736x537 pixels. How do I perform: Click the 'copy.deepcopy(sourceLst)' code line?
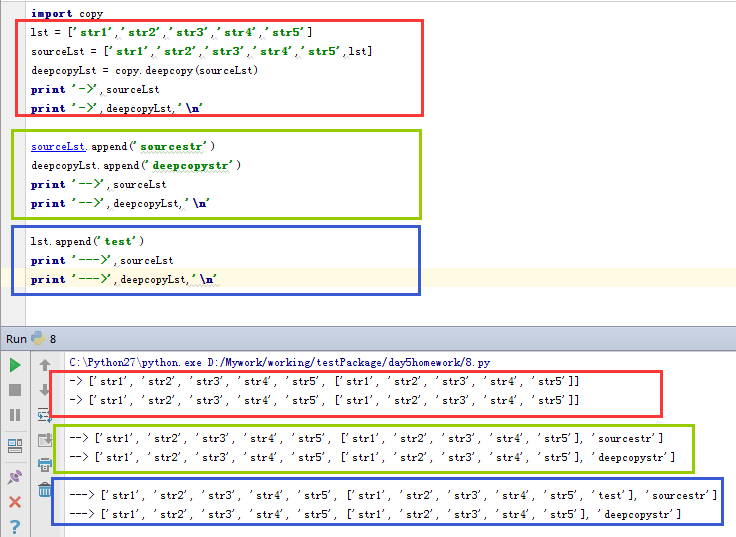[145, 70]
